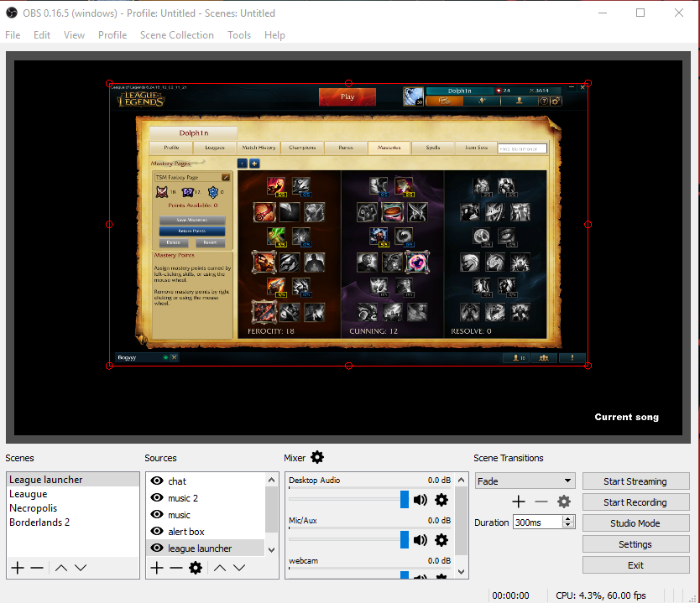Viewport: 700px width, 603px height.
Task: Open the Scene Collection menu
Action: pyautogui.click(x=177, y=34)
